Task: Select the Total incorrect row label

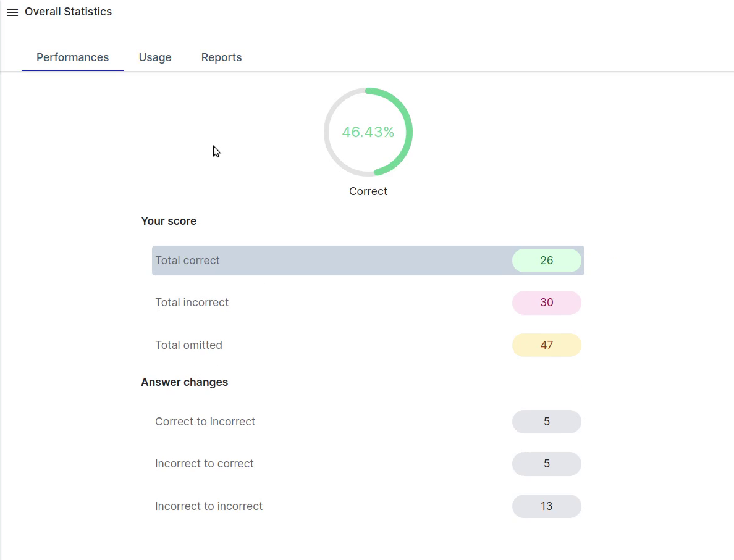Action: pos(192,303)
